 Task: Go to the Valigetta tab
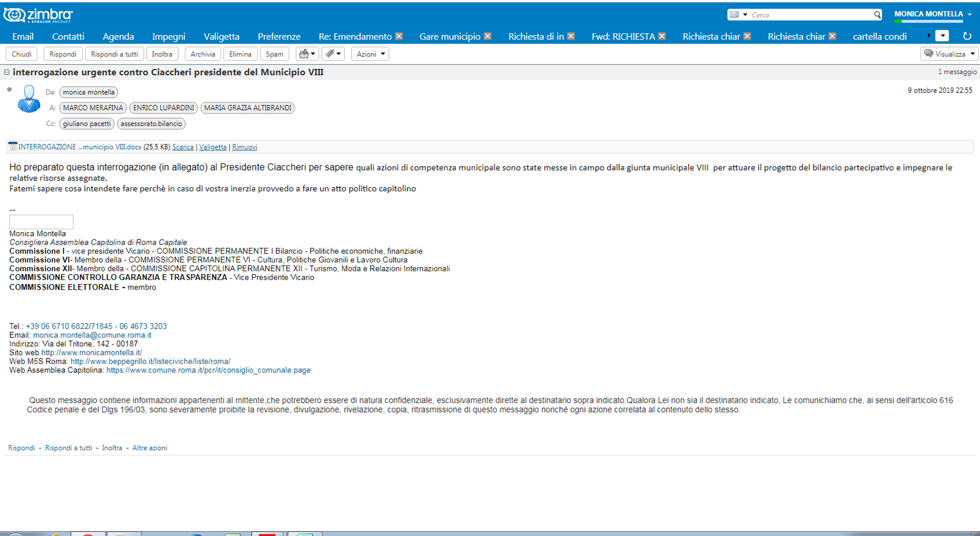point(221,36)
